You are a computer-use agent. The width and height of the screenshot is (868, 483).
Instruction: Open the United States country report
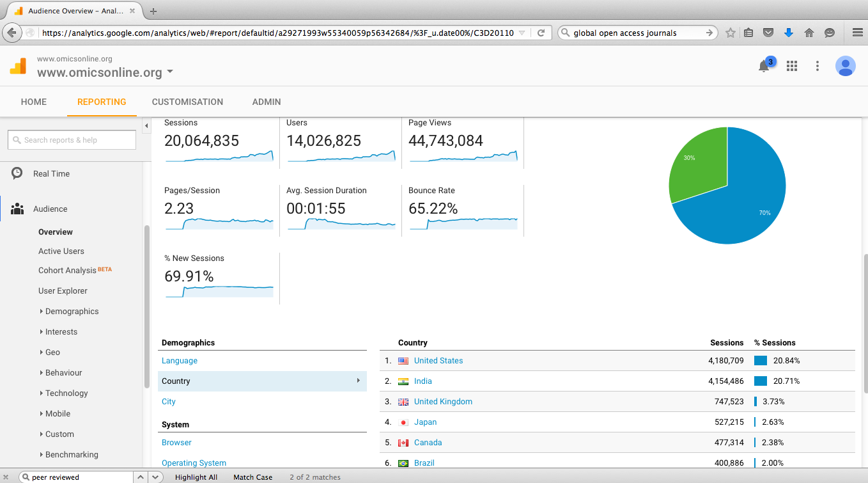tap(438, 360)
